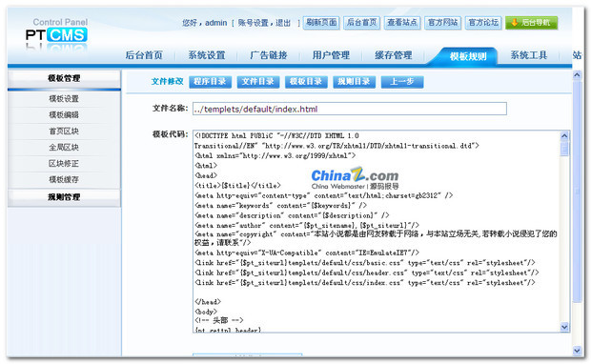Select the 模板规则 navigation tab
Viewport: 591px width, 364px height.
[x=468, y=56]
